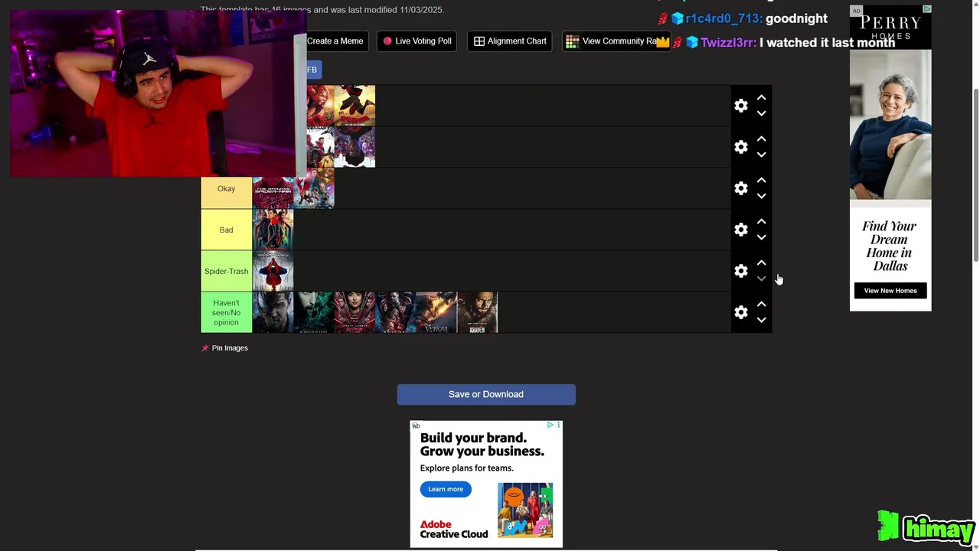Select the Bad tier label cell
The image size is (980, 551).
[226, 230]
